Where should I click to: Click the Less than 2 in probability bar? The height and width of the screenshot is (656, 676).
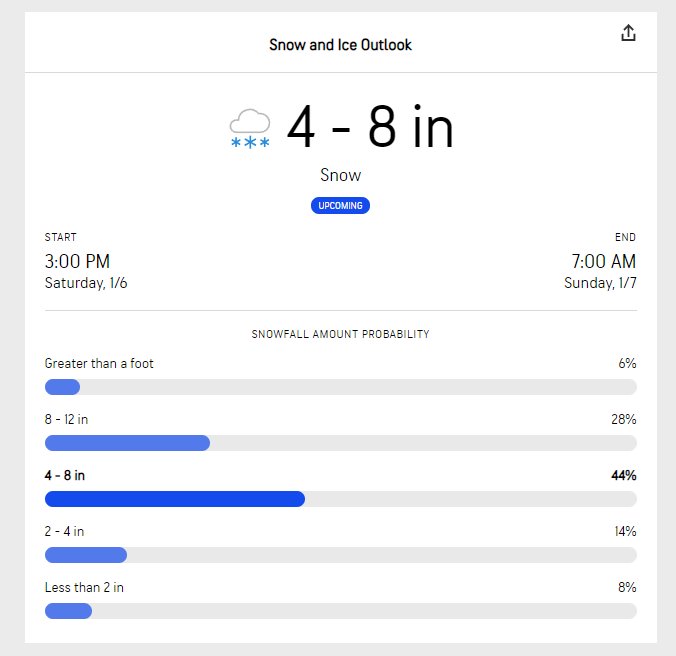[x=341, y=611]
